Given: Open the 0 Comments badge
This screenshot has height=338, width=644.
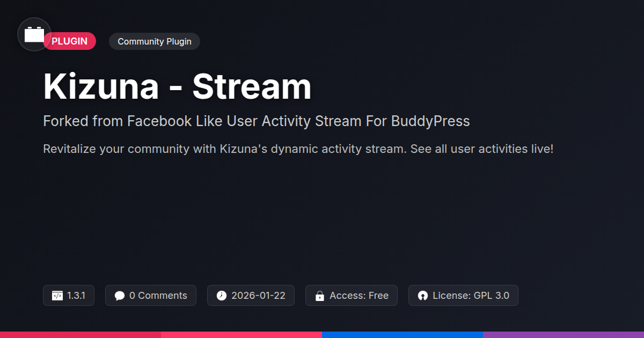Looking at the screenshot, I should point(151,296).
